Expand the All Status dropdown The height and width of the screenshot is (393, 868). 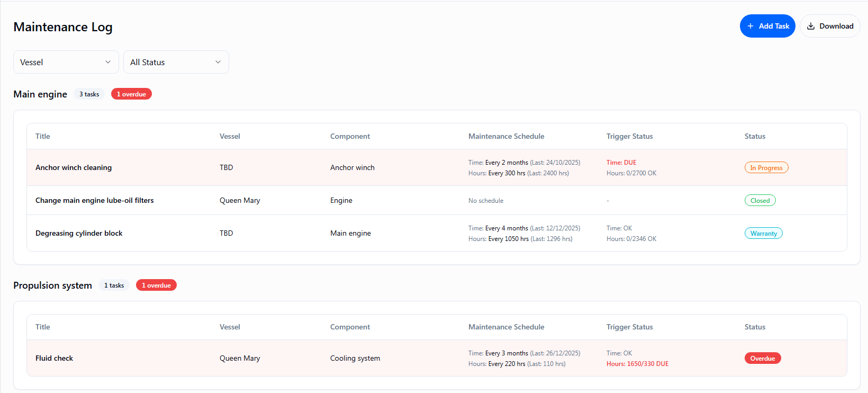click(176, 62)
